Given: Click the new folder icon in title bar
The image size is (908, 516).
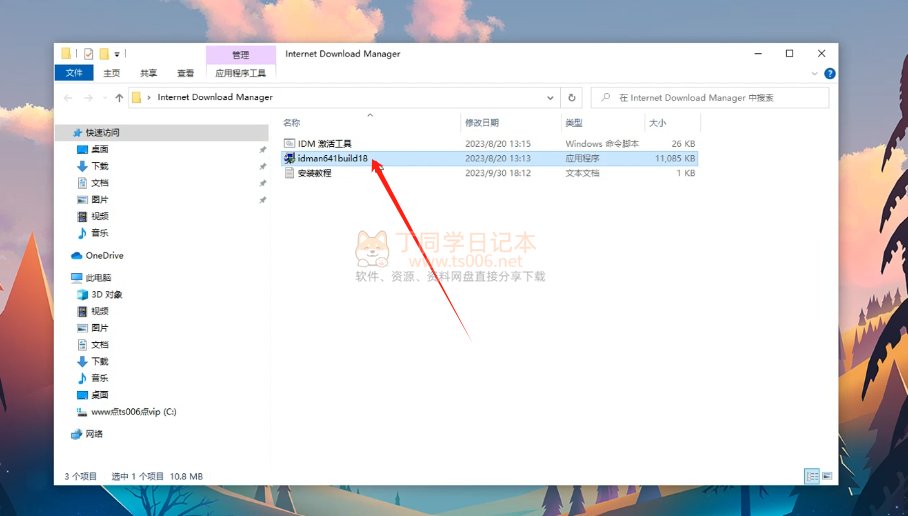Looking at the screenshot, I should [x=104, y=54].
